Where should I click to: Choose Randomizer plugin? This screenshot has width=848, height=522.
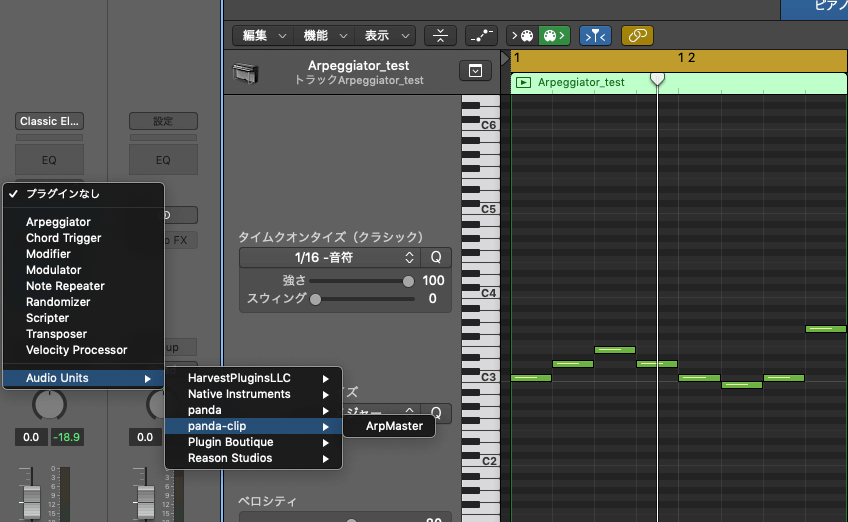point(83,302)
